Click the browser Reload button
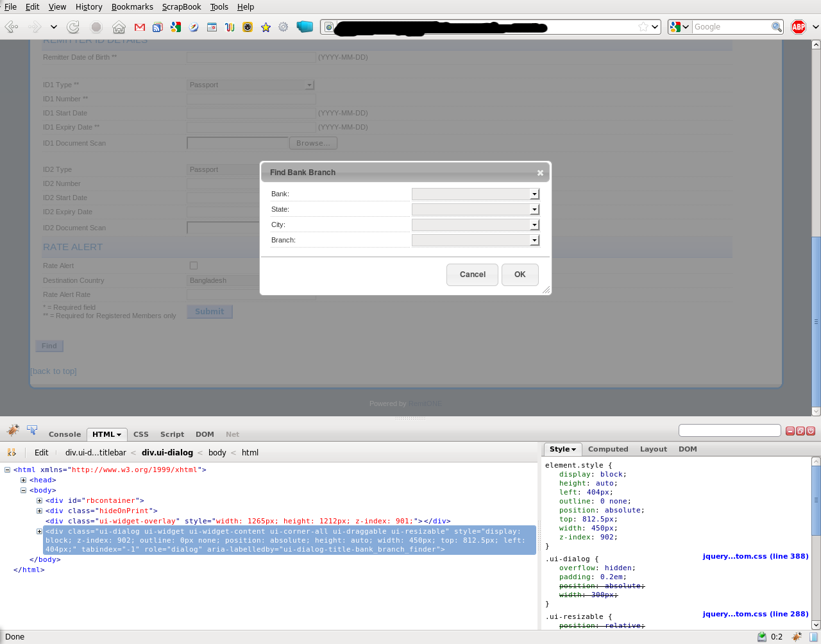 (73, 27)
